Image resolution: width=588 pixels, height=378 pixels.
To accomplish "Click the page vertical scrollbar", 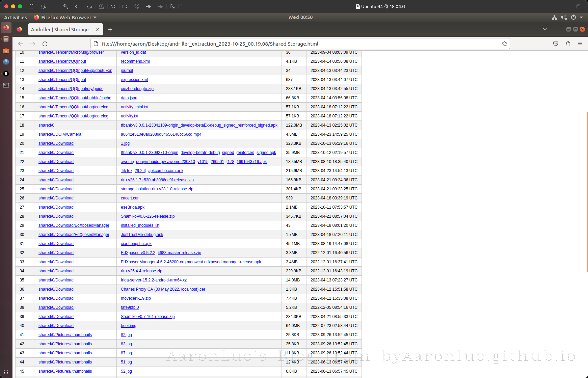I will click(x=587, y=192).
